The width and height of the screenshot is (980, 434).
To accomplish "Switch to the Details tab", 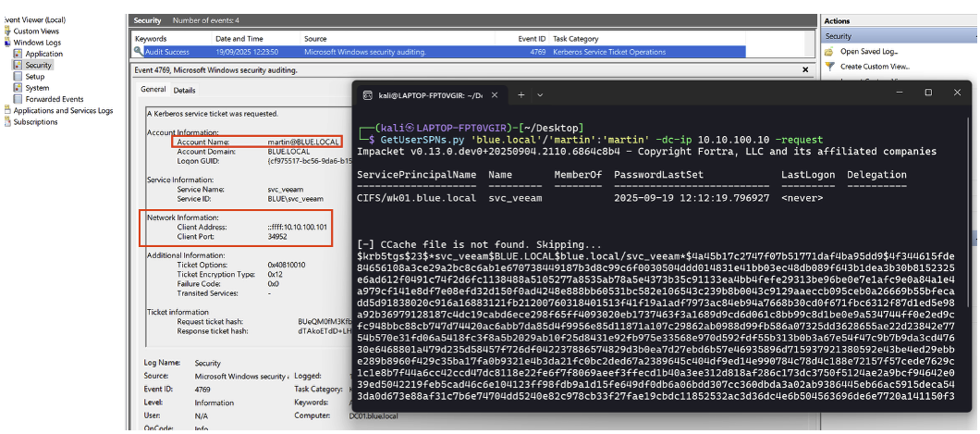I will [184, 90].
